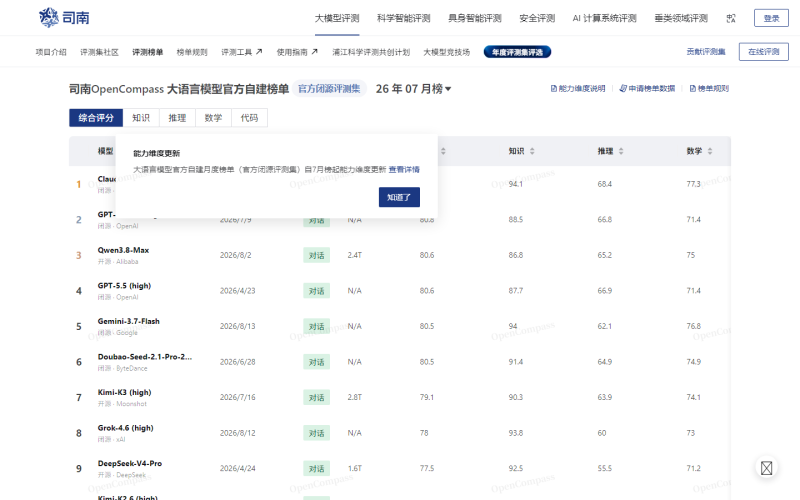Open Kimi-K3 (high) model entry

click(x=124, y=392)
